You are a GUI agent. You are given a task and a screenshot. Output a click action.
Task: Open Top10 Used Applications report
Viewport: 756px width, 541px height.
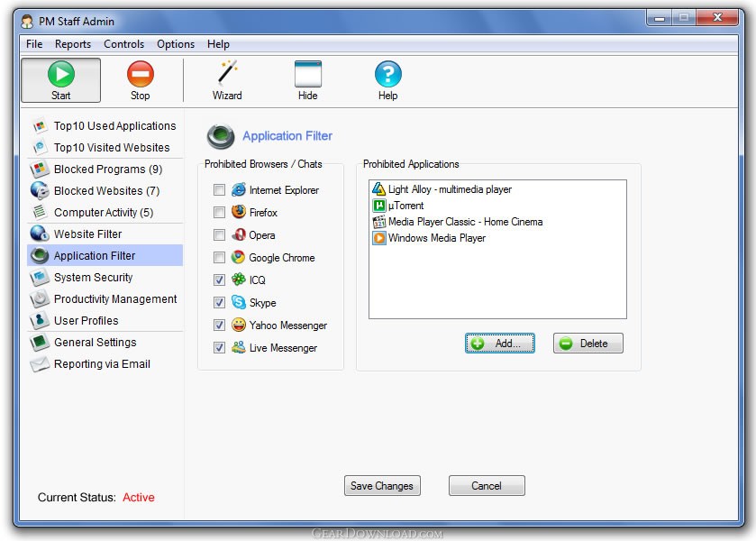click(x=105, y=126)
